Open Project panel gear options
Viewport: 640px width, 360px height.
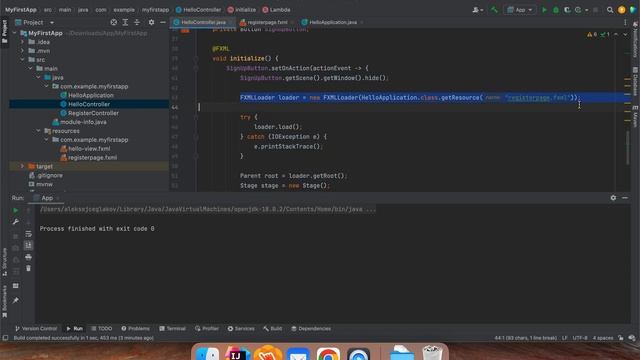pos(151,22)
